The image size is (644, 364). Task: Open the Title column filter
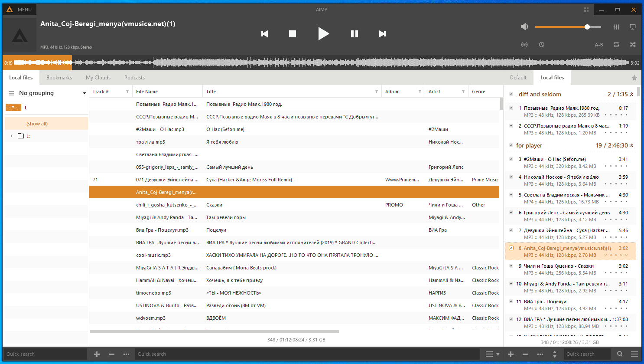click(377, 92)
